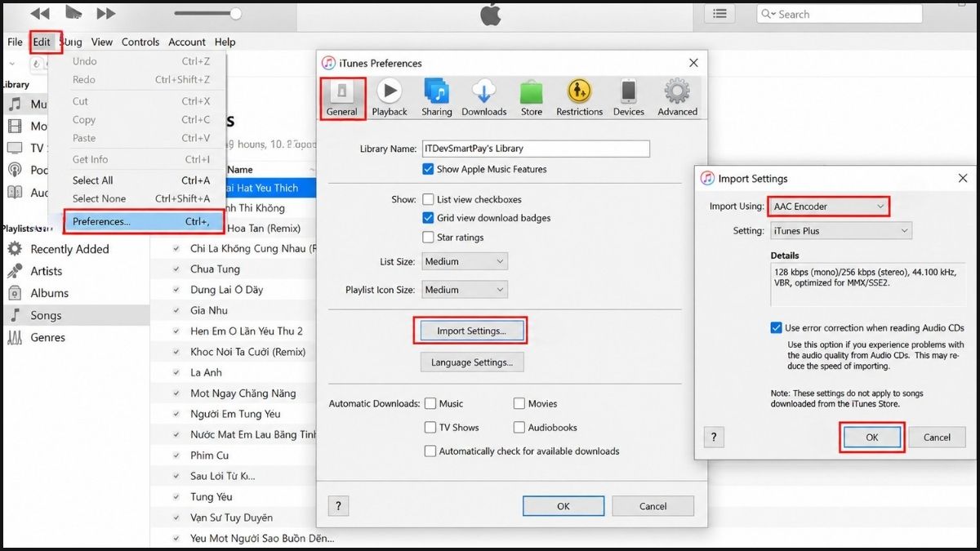Choose Select None in Edit menu
This screenshot has width=980, height=551.
click(x=141, y=198)
